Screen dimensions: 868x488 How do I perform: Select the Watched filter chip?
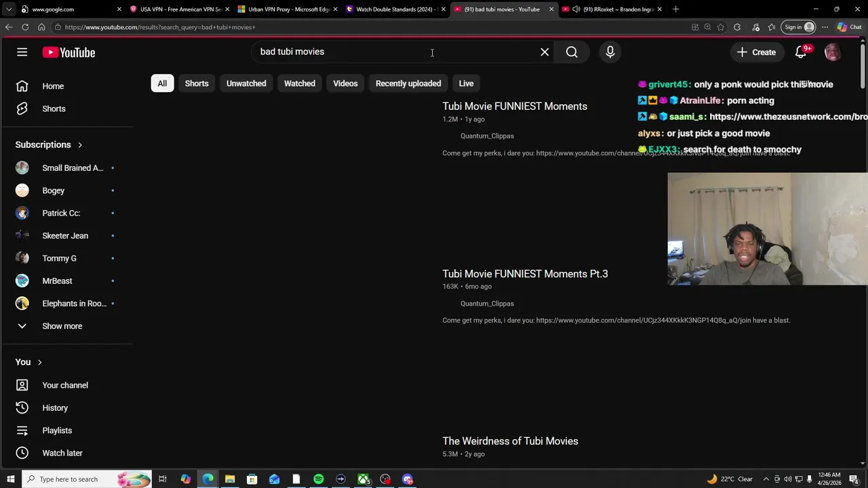[300, 83]
